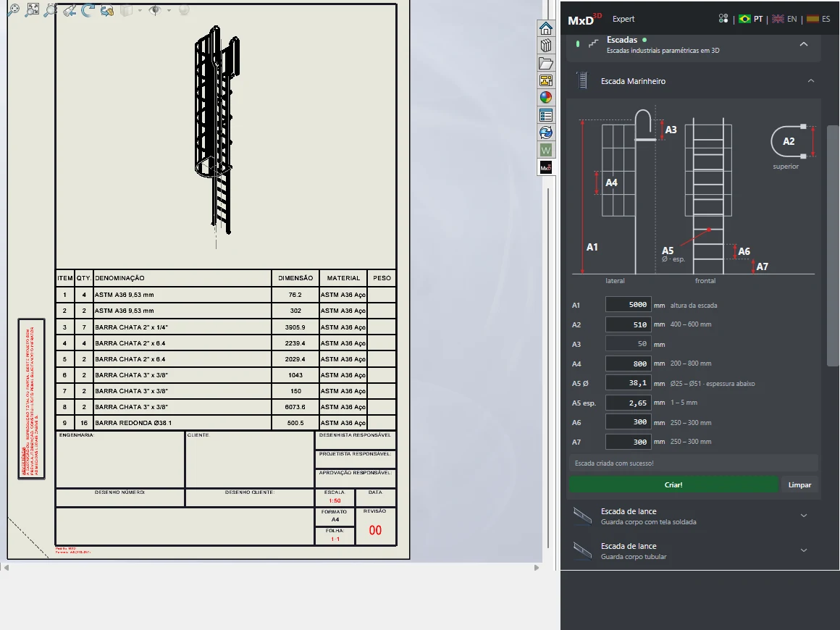Click the red 00 revision number
840x630 pixels.
pos(376,530)
